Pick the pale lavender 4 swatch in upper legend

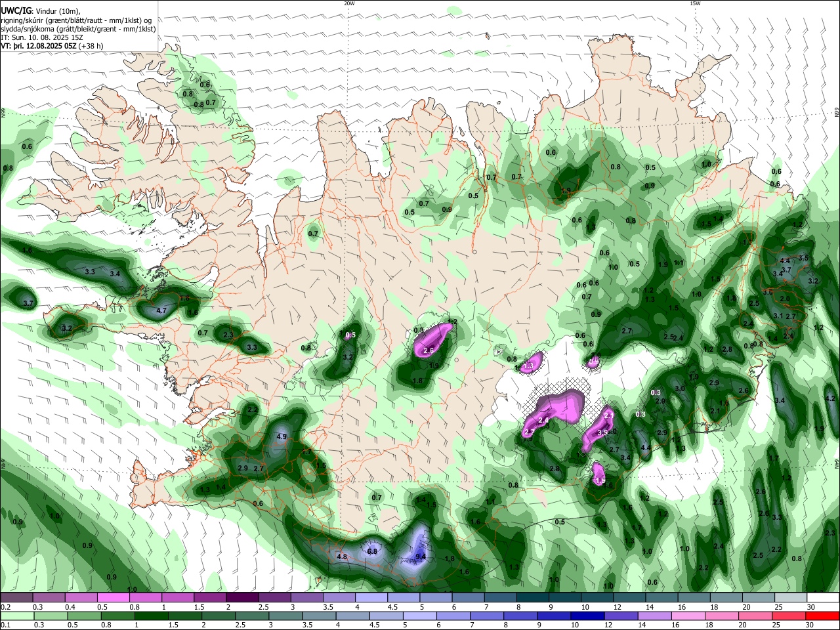point(371,598)
